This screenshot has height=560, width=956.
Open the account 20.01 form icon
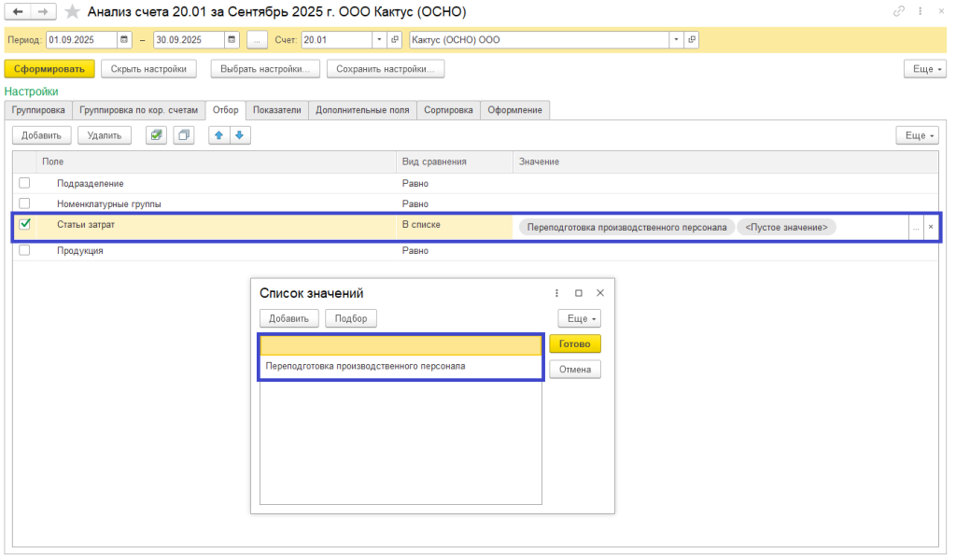[x=395, y=40]
